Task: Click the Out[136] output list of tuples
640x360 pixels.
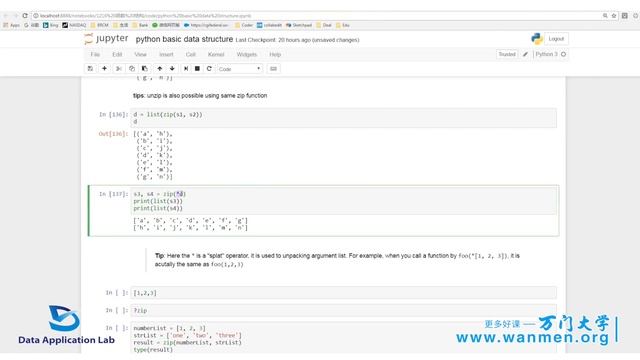Action: point(153,156)
